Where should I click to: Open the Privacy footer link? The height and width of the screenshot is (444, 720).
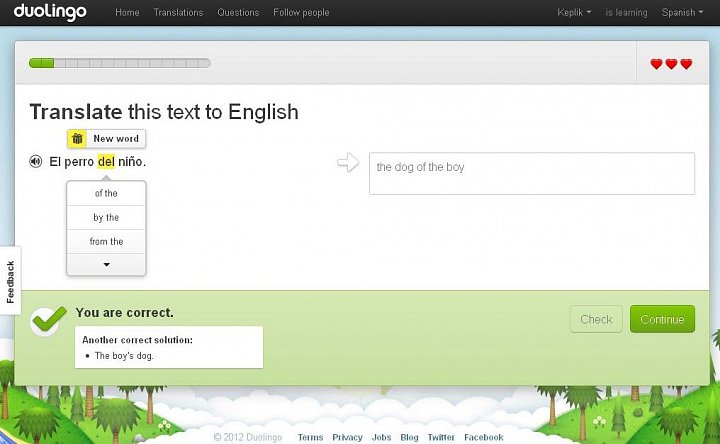pyautogui.click(x=347, y=437)
